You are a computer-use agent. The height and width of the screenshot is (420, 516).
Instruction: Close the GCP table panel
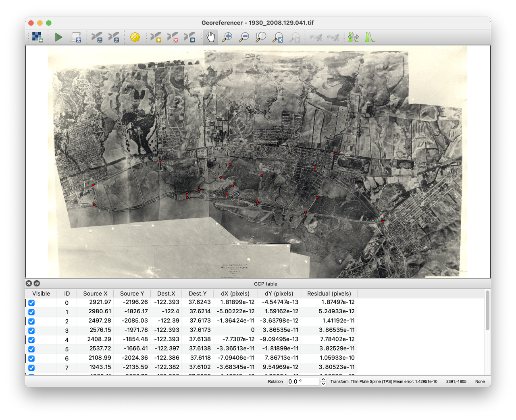pyautogui.click(x=29, y=283)
